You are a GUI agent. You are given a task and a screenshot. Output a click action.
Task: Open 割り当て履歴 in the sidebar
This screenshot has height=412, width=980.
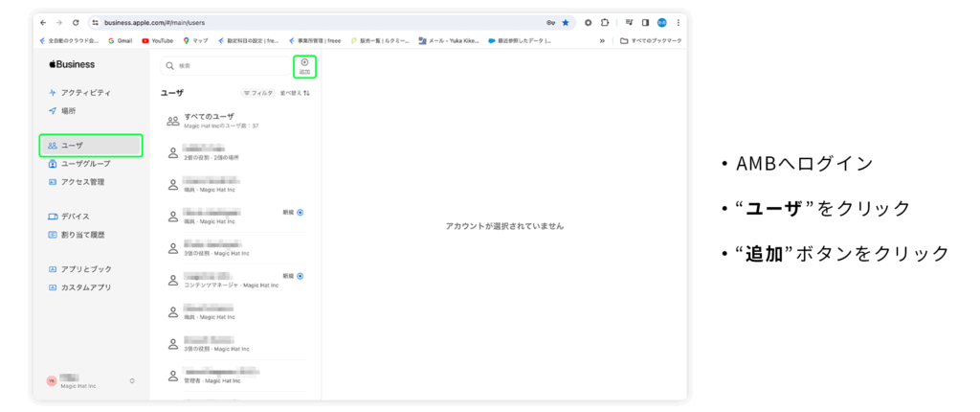tap(82, 234)
